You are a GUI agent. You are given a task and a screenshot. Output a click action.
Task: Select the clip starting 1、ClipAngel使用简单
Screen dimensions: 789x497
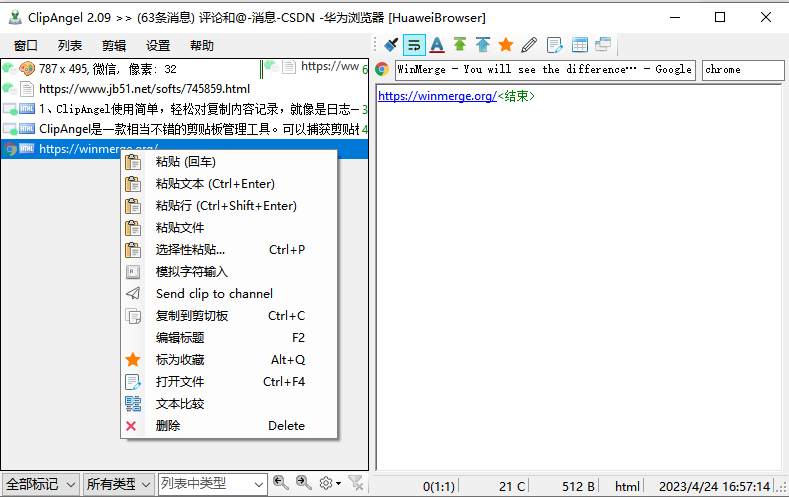coord(185,109)
